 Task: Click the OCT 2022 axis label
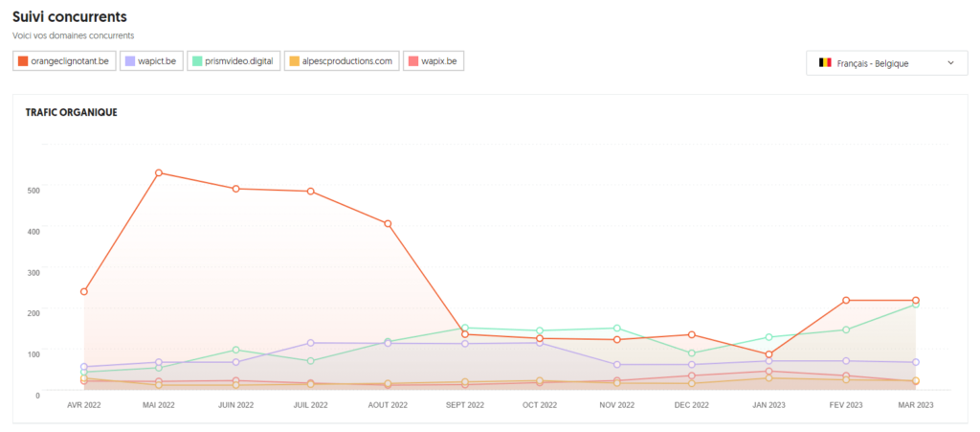tap(540, 405)
